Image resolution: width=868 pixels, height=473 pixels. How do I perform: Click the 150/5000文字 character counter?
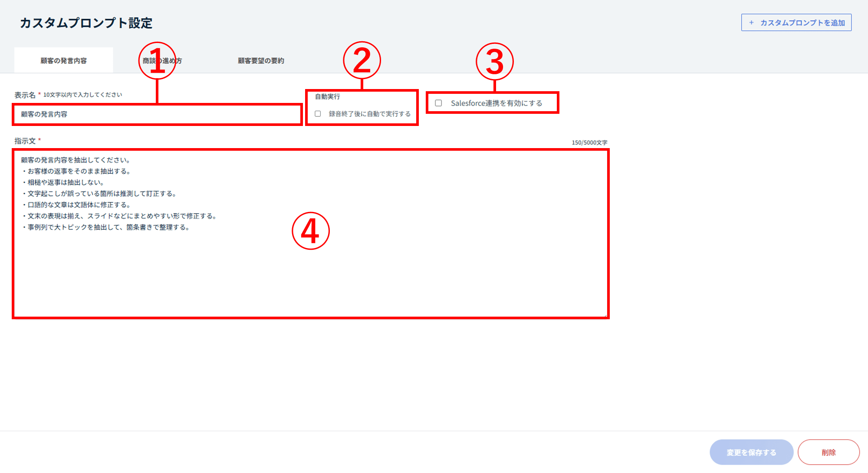(x=589, y=142)
